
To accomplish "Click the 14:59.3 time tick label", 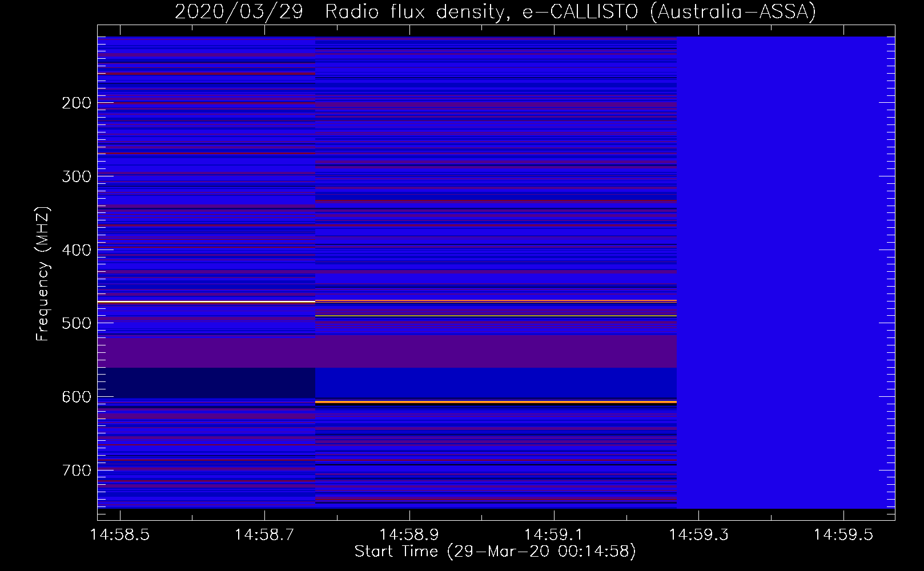I will [699, 535].
